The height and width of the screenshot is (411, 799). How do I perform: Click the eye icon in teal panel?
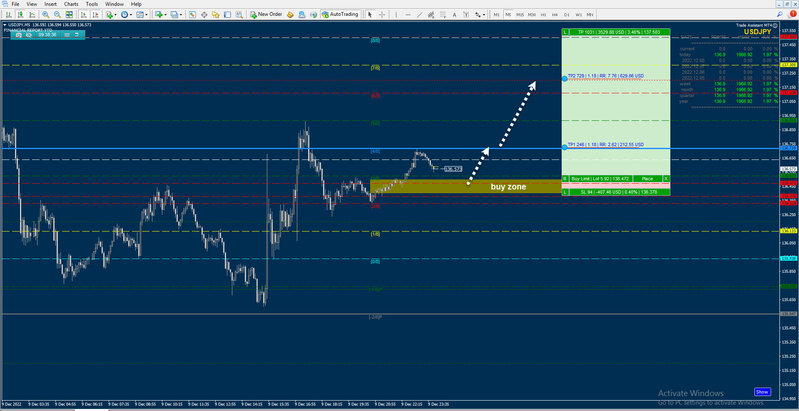tap(29, 35)
